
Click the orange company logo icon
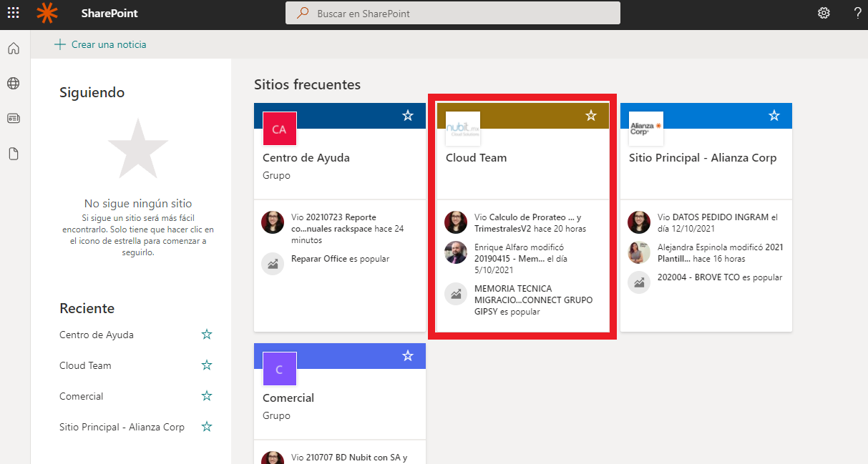pyautogui.click(x=47, y=13)
